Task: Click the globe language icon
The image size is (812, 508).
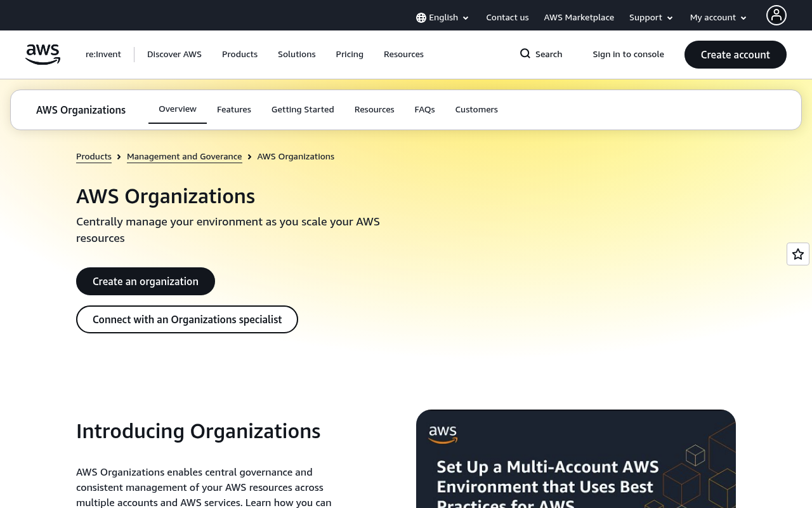Action: click(421, 18)
